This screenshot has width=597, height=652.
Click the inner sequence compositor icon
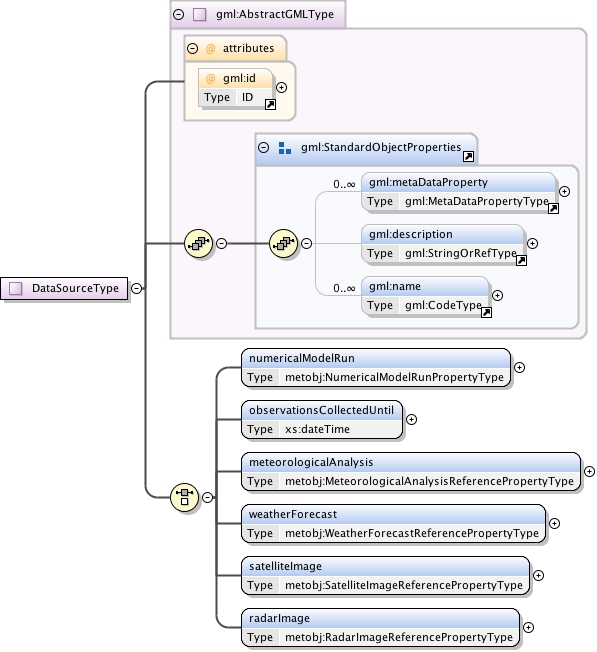283,243
